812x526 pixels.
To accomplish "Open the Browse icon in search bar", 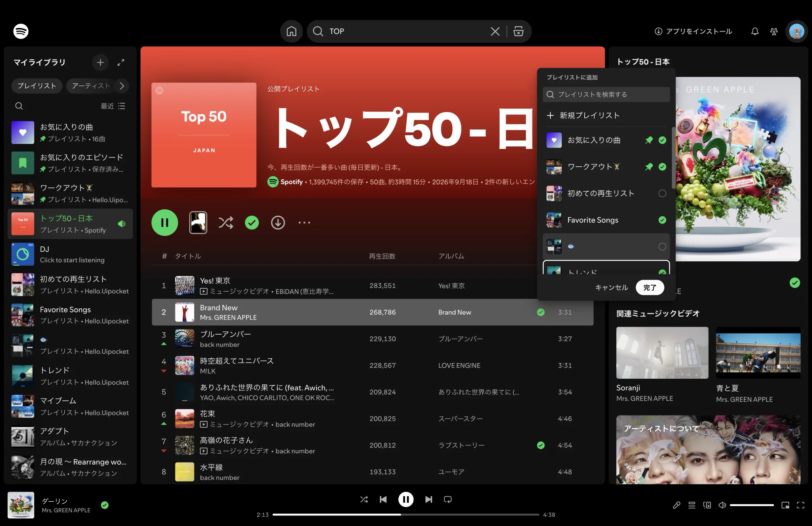I will pos(518,31).
